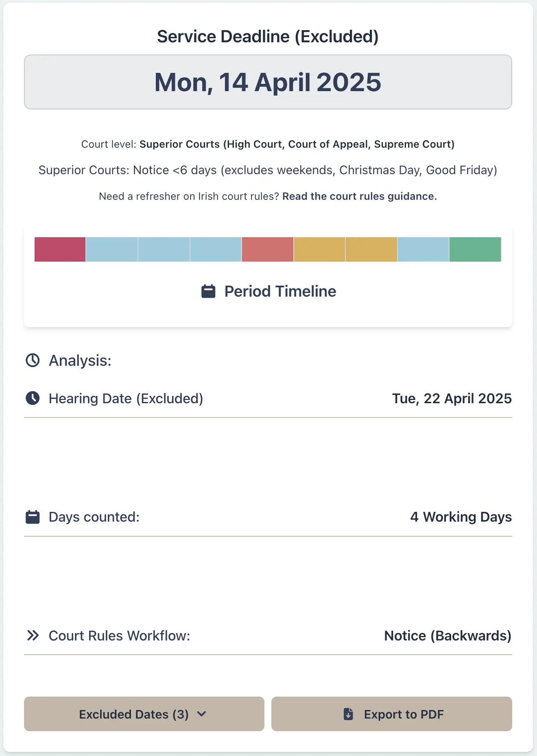
Task: Select the calendar glyph in Period Timeline header
Action: tap(208, 291)
